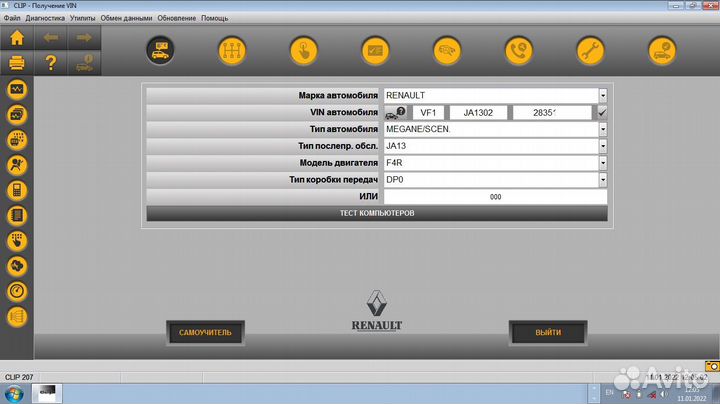This screenshot has width=720, height=404.
Task: Click the sidebar chip with dots icon
Action: pyautogui.click(x=17, y=140)
